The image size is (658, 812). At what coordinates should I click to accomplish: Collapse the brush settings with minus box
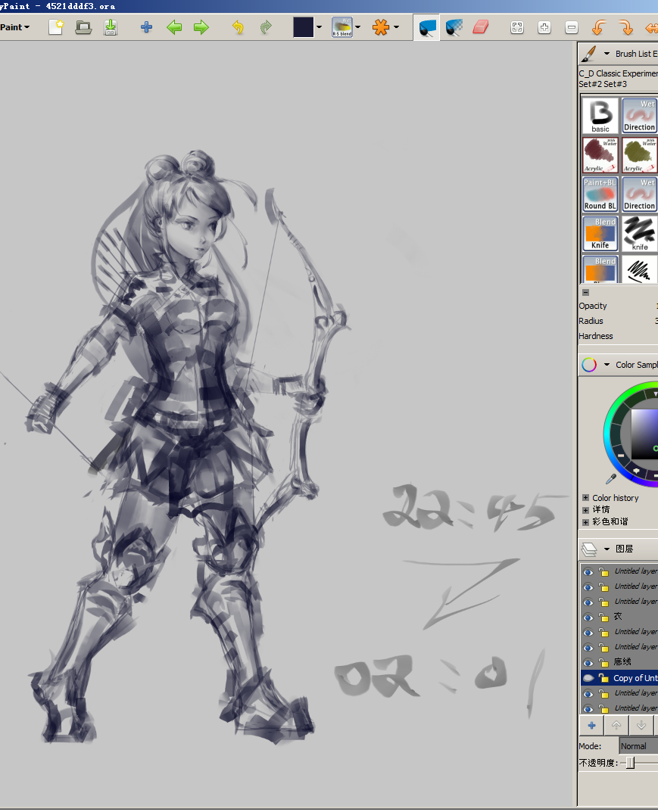pos(585,293)
